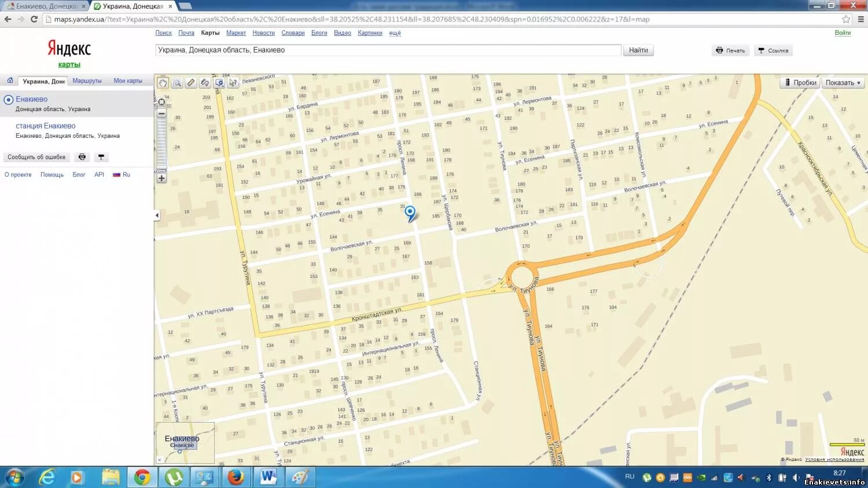
Task: Open the станция Енакиево result
Action: tap(45, 126)
